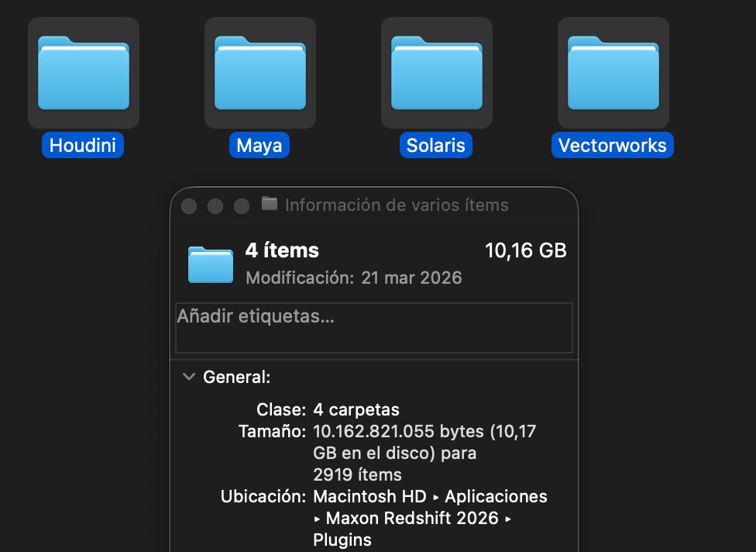
Task: Select the Houdini folder icon
Action: pyautogui.click(x=84, y=73)
